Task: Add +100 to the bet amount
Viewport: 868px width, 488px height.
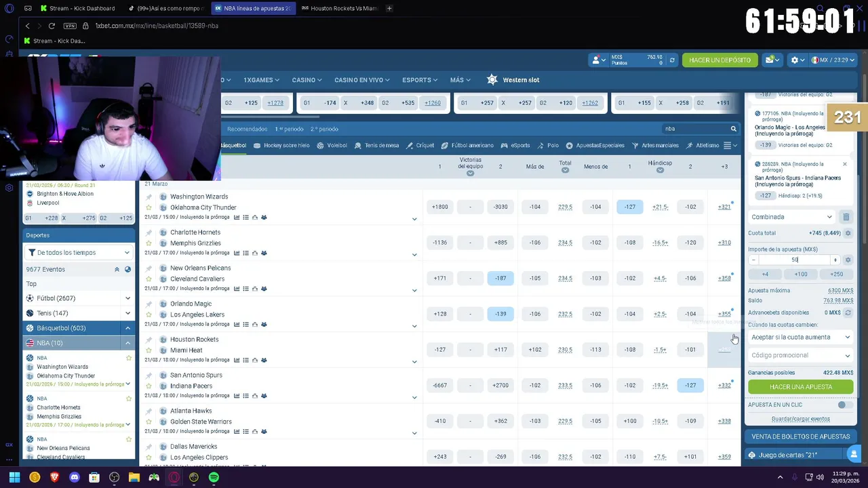Action: pos(801,274)
